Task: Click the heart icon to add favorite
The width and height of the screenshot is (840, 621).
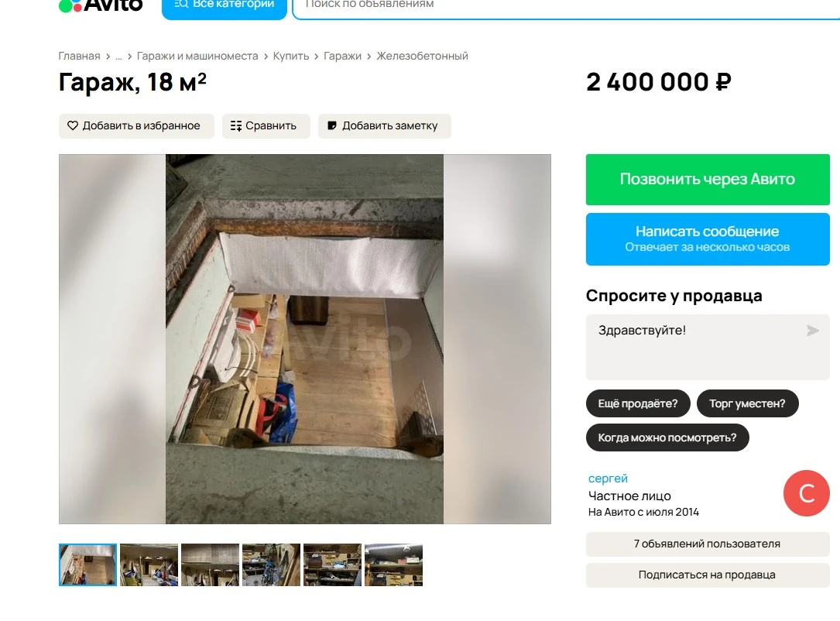Action: coord(72,125)
